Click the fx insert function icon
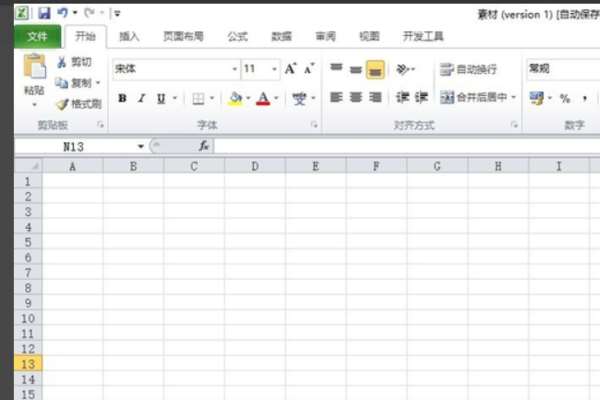This screenshot has height=400, width=600. 204,146
